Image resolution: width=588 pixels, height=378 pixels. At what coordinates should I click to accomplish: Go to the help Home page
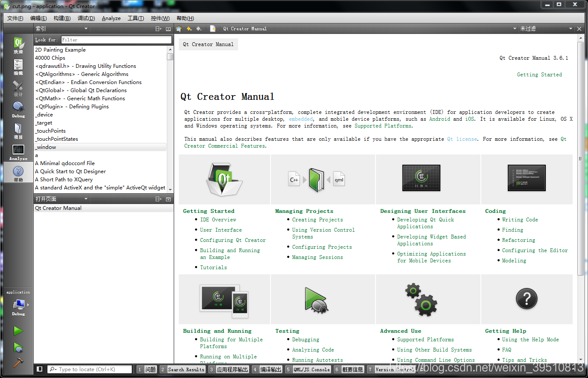click(x=179, y=29)
